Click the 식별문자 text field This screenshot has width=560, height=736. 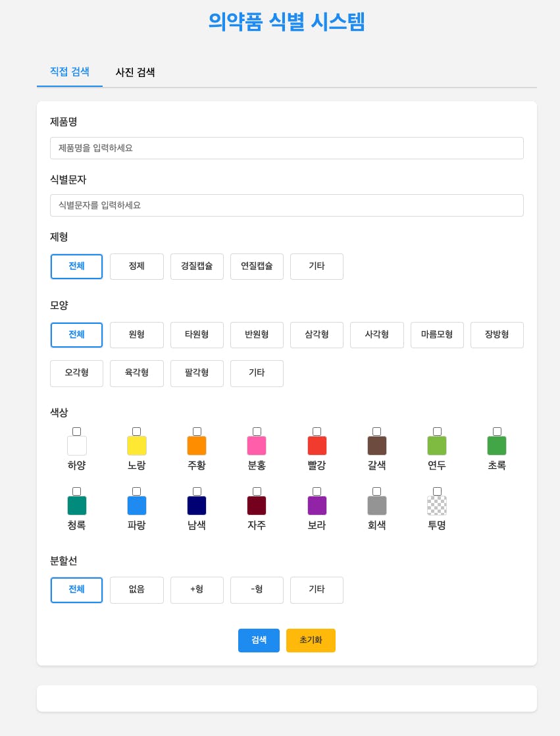[x=287, y=205]
